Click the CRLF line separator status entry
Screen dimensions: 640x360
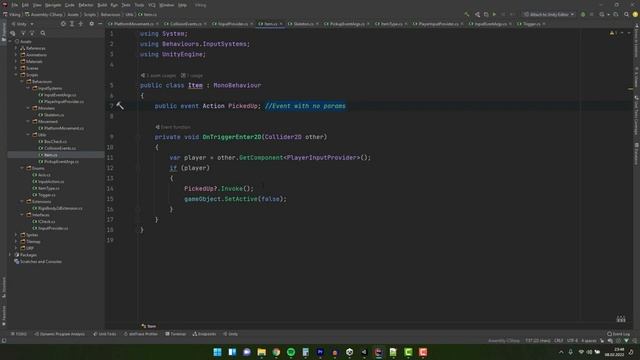click(x=558, y=340)
